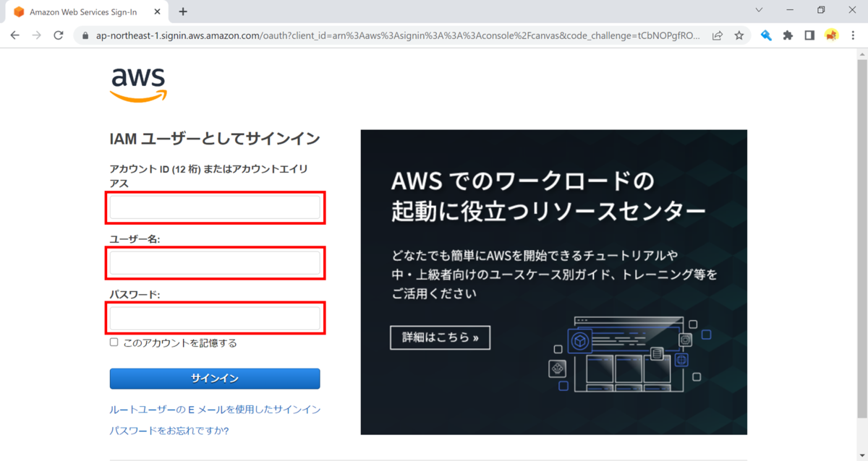Click the AWS resource center banner

(554, 282)
